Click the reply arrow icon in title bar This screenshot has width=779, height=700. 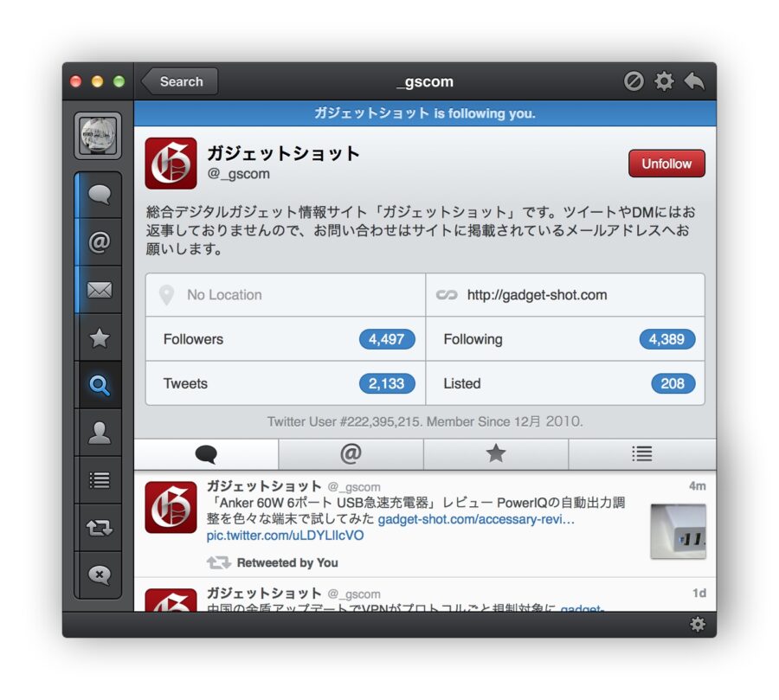[x=694, y=81]
